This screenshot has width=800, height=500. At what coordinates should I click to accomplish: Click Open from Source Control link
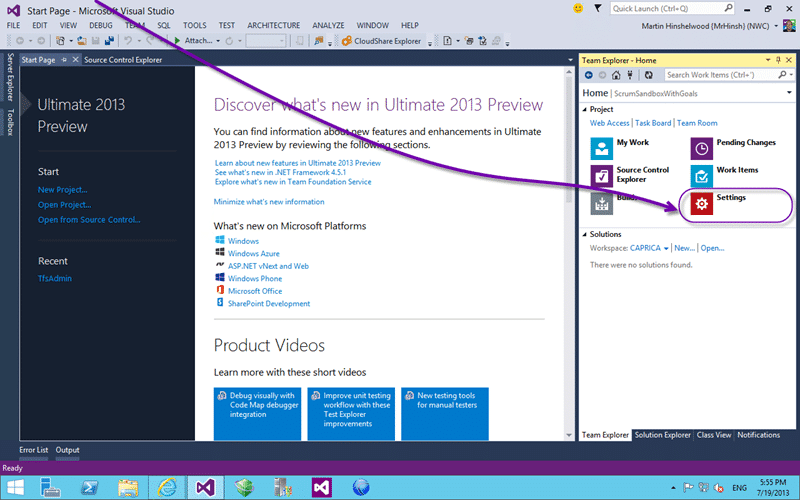click(89, 220)
